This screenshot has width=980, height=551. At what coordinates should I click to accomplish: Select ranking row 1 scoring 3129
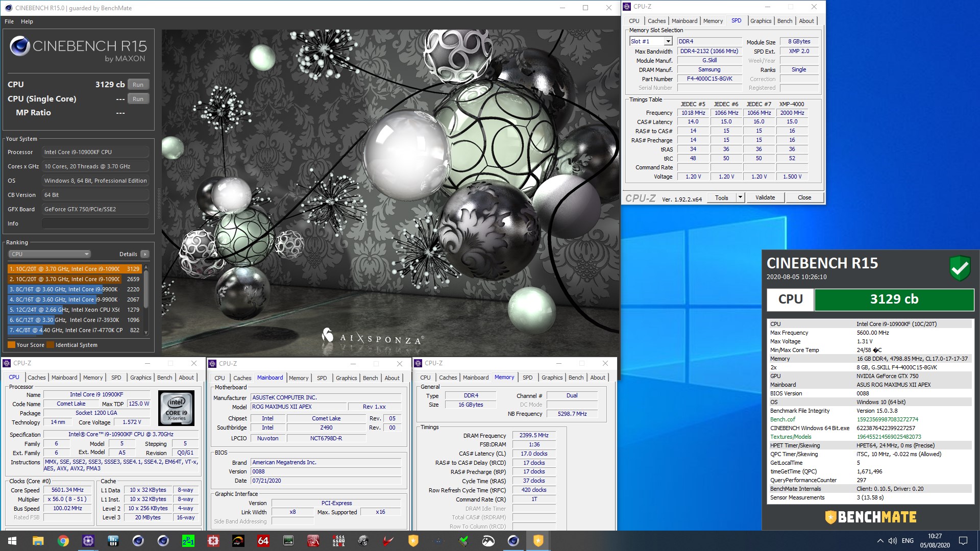pyautogui.click(x=75, y=269)
